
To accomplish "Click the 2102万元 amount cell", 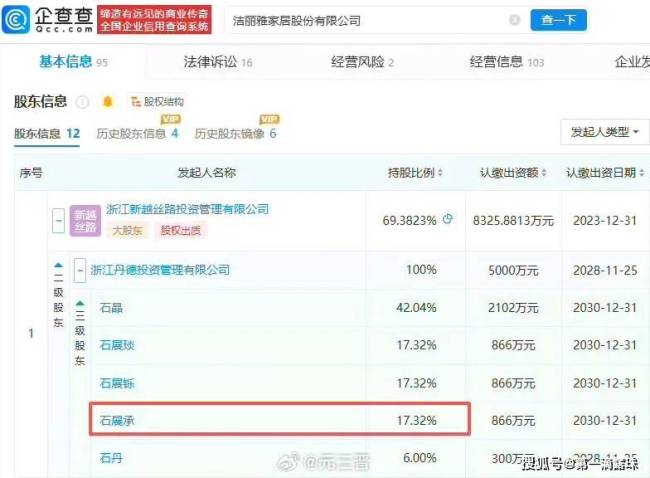I will 513,308.
